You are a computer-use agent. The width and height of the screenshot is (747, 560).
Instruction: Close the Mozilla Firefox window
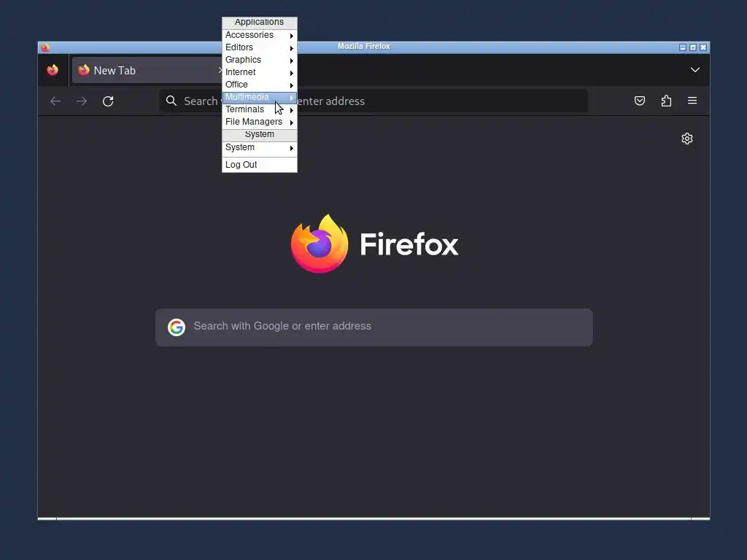tap(703, 47)
